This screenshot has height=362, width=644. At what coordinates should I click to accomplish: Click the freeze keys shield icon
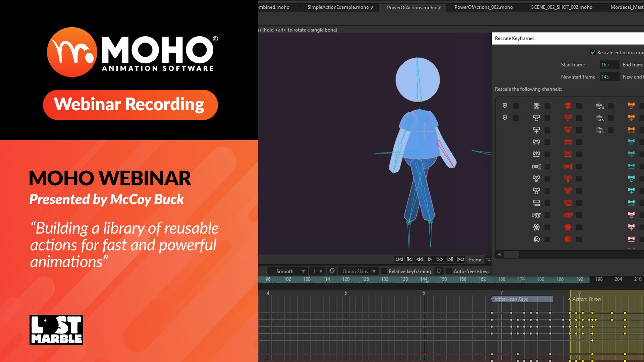438,271
